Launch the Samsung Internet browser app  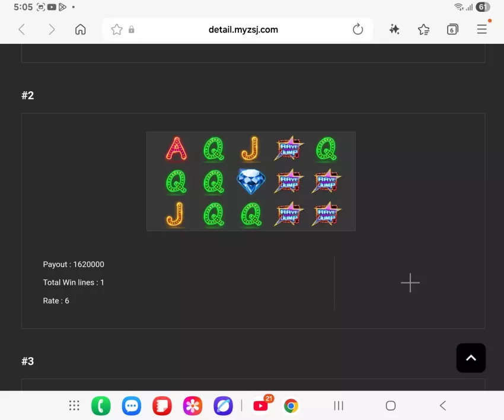click(x=223, y=406)
